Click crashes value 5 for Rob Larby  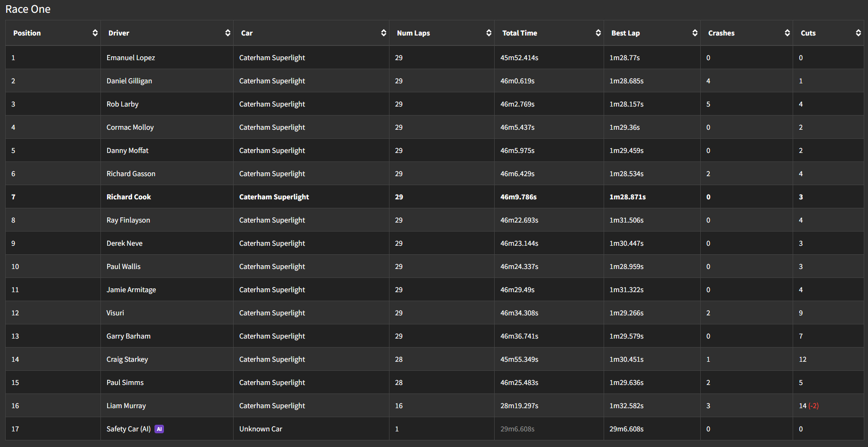click(x=708, y=104)
